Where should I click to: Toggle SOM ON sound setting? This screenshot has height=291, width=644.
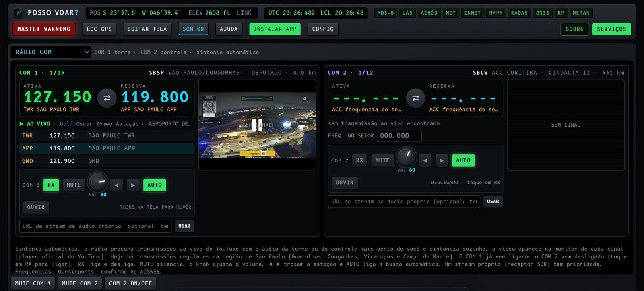coord(193,29)
